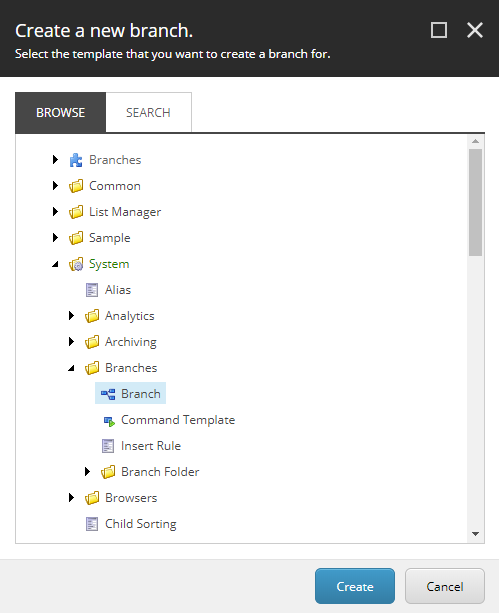Click the Child Sorting template icon
The width and height of the screenshot is (499, 613).
coord(92,524)
